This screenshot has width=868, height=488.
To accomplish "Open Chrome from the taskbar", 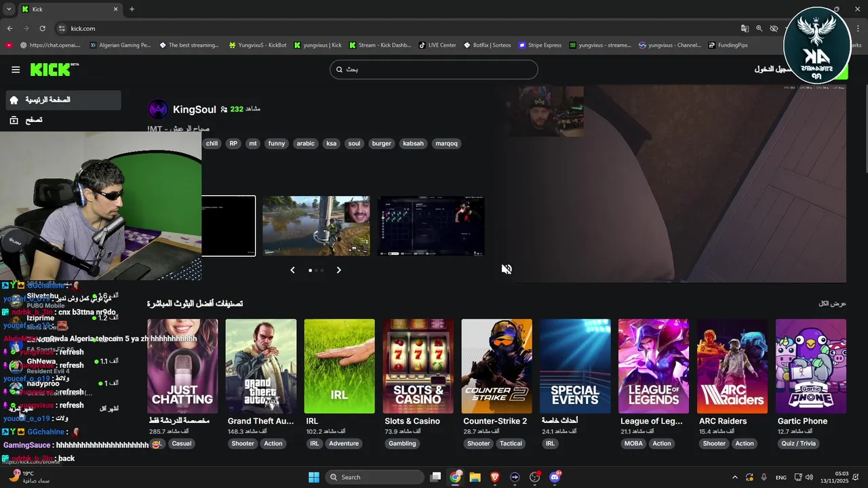I will [456, 477].
